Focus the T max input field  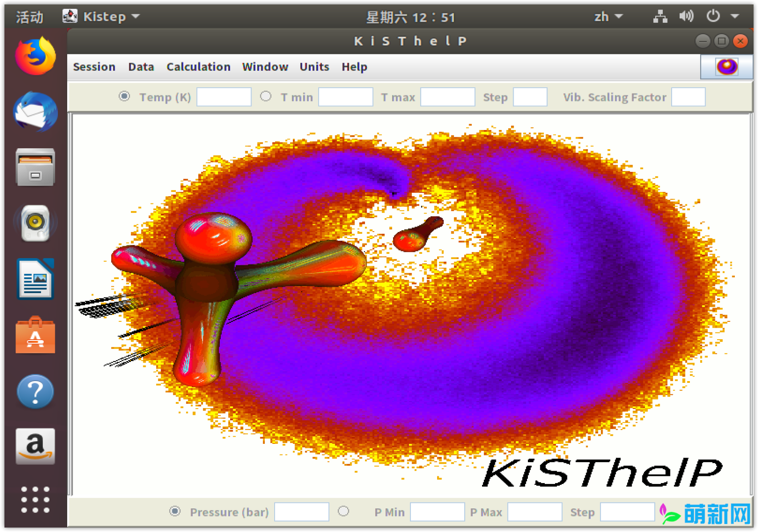coord(448,97)
